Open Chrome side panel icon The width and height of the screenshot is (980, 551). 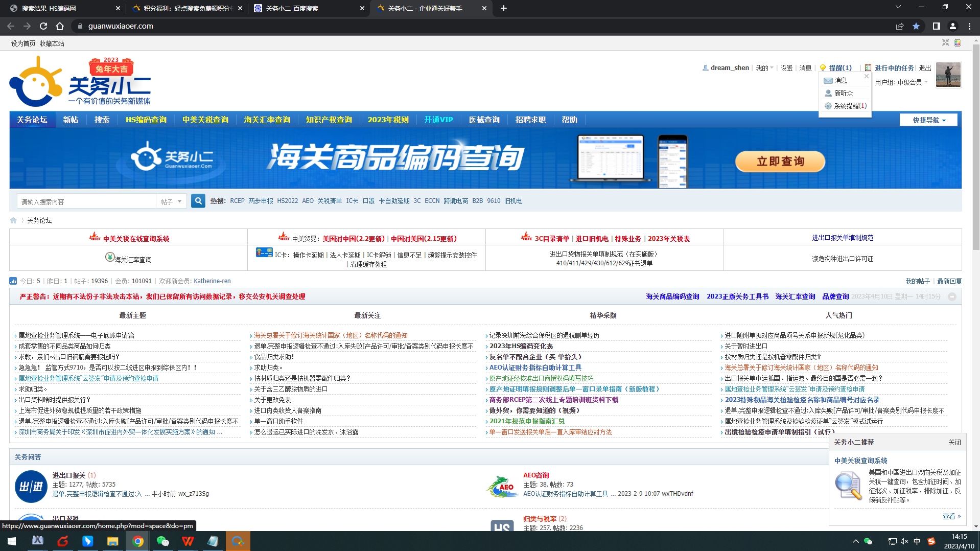[x=937, y=26]
